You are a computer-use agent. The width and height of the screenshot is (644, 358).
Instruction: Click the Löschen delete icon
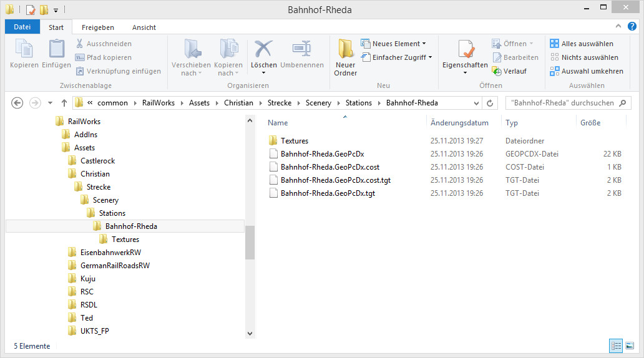[x=263, y=50]
